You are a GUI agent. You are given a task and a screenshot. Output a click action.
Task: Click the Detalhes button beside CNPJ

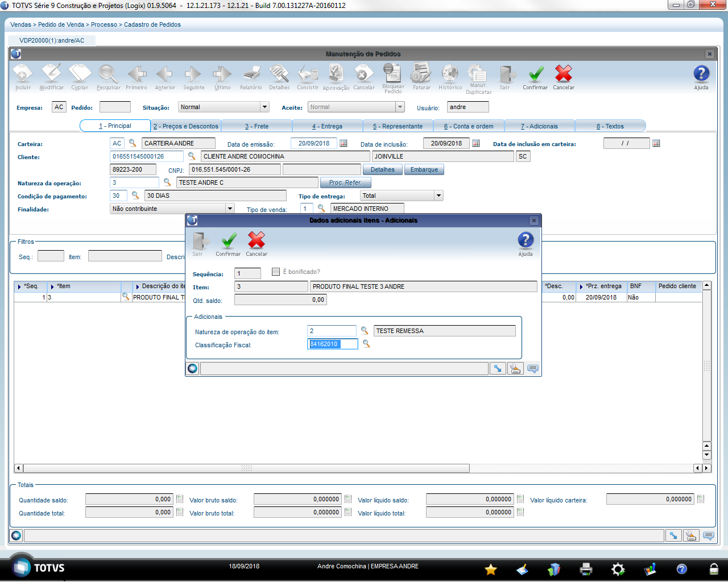pyautogui.click(x=383, y=169)
